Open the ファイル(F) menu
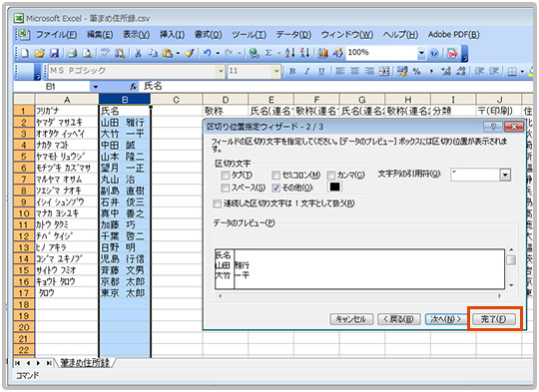The width and height of the screenshot is (539, 392). (x=56, y=35)
